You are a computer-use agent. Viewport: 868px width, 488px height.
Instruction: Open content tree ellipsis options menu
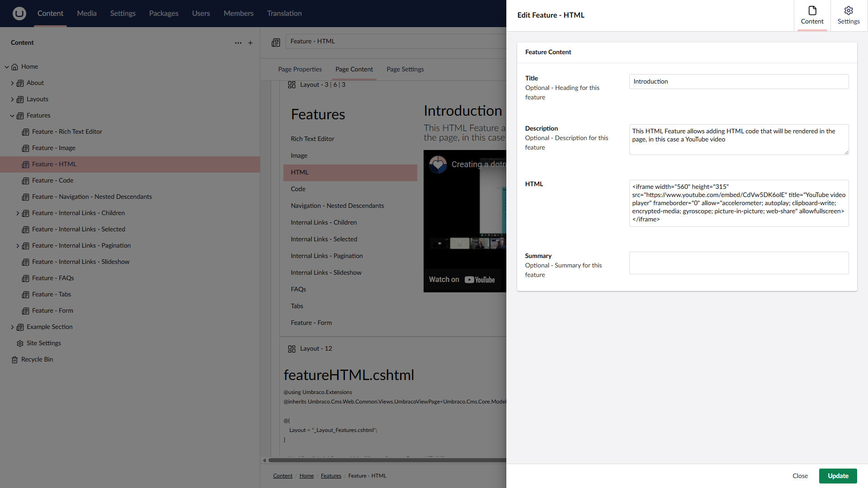pyautogui.click(x=238, y=43)
